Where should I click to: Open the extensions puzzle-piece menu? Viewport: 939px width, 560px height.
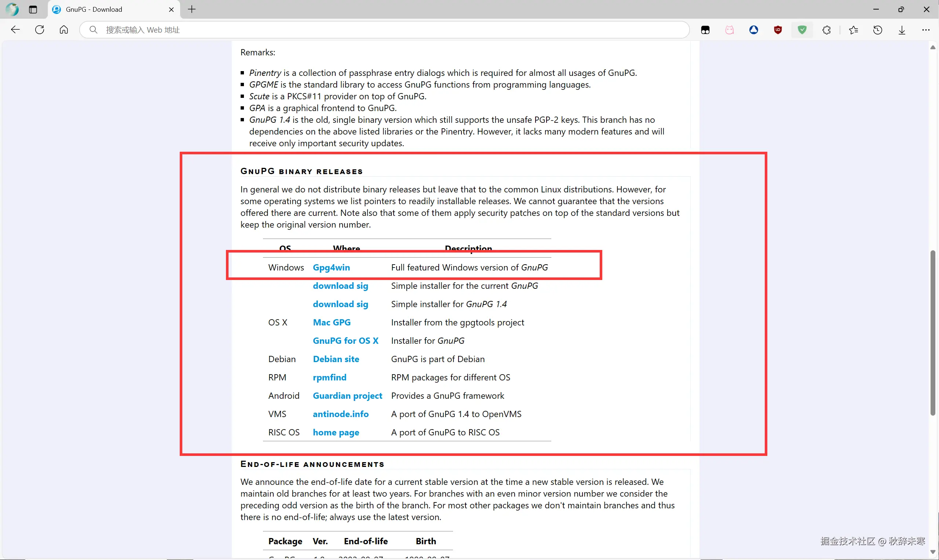pyautogui.click(x=826, y=30)
